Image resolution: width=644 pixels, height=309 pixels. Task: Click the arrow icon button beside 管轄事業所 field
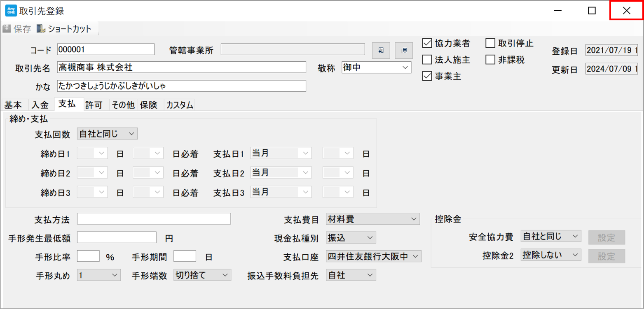coord(381,50)
